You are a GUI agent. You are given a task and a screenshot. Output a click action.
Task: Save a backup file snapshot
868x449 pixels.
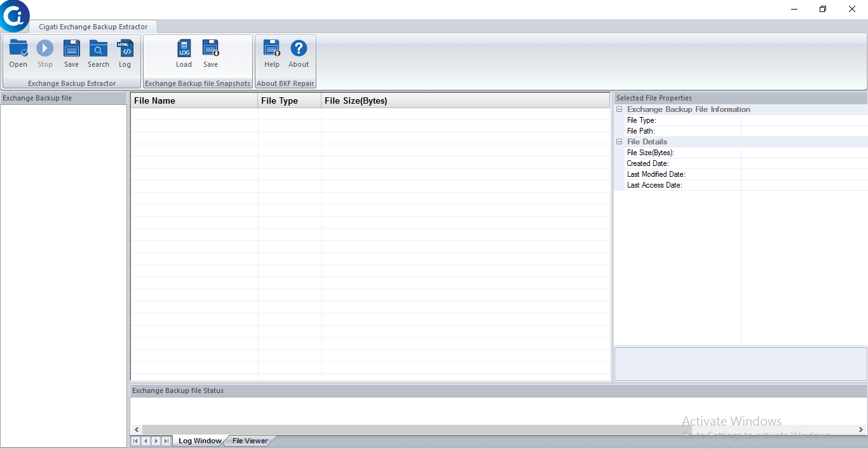211,54
